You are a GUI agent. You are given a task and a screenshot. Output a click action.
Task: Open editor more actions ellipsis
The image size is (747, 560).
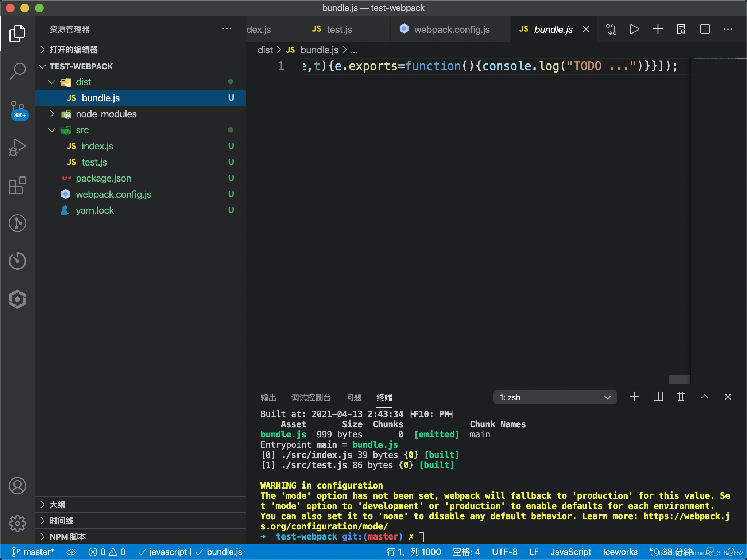pos(728,29)
